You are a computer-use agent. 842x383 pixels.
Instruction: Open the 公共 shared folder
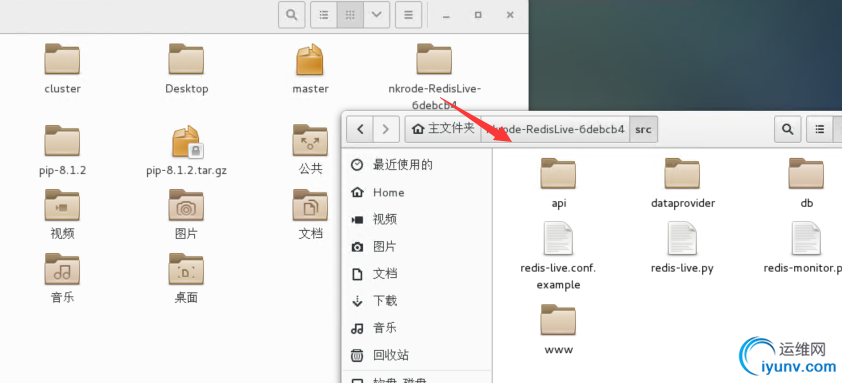[310, 141]
